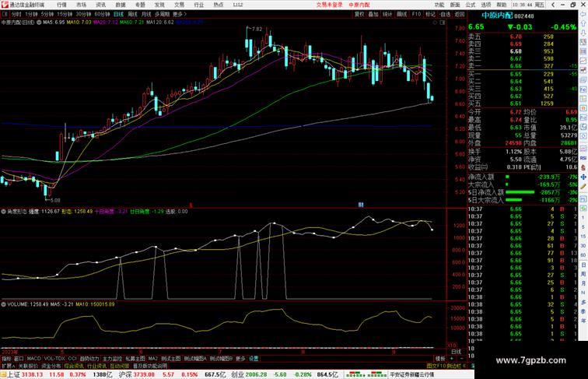The height and width of the screenshot is (379, 588).
Task: Select the CCI indicator tab
Action: click(x=72, y=359)
